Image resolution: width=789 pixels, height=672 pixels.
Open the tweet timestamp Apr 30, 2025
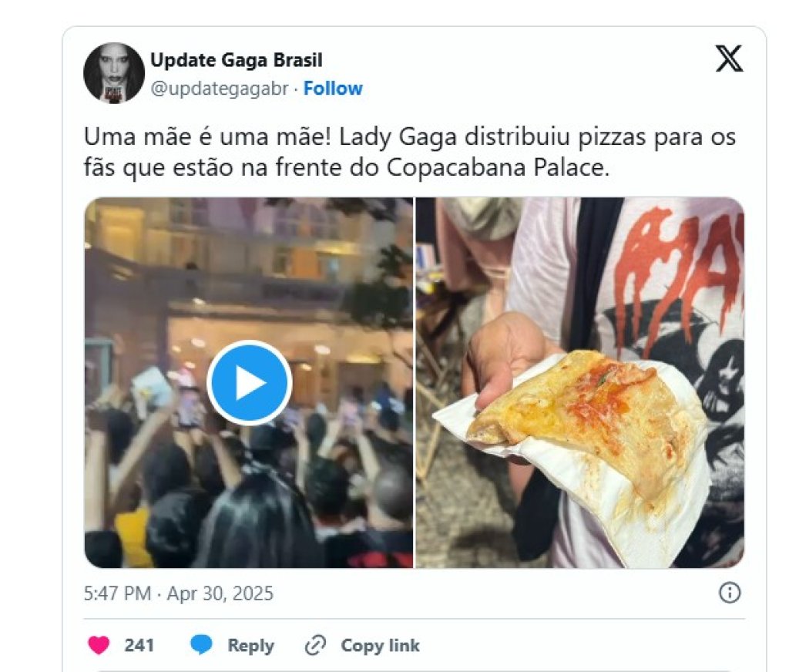[x=178, y=593]
